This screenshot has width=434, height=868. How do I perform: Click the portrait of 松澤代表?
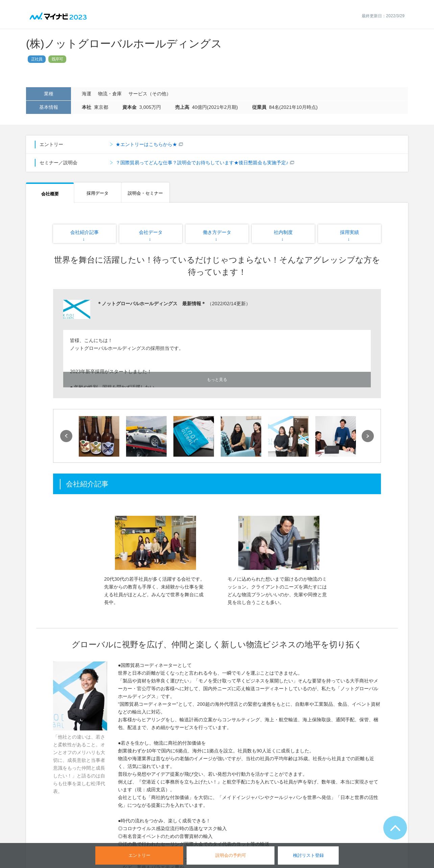pos(80,696)
